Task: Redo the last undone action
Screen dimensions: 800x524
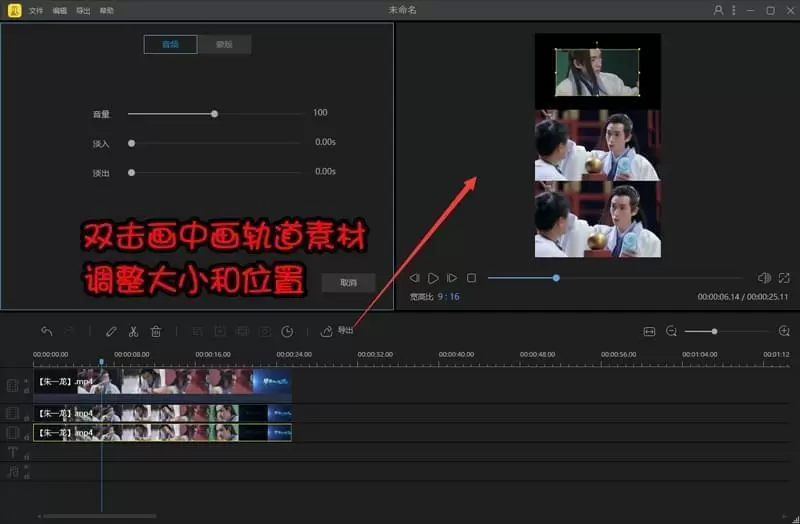Action: click(x=69, y=331)
